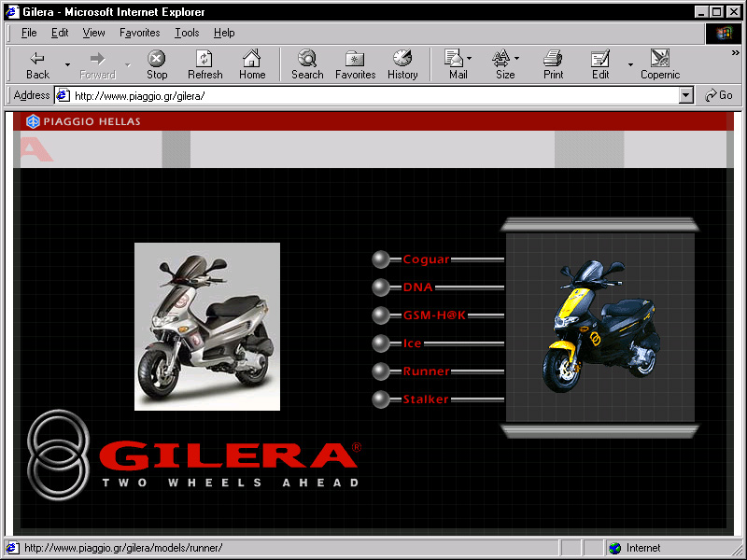Show more toolbar buttons with the chevron
This screenshot has height=560, width=747.
[735, 53]
